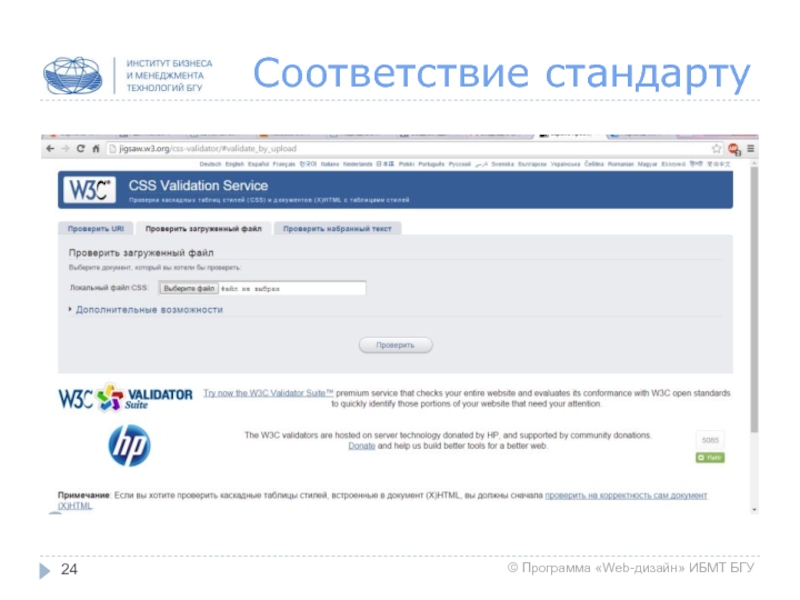Image resolution: width=800 pixels, height=600 pixels.
Task: Switch language to English
Action: (234, 164)
